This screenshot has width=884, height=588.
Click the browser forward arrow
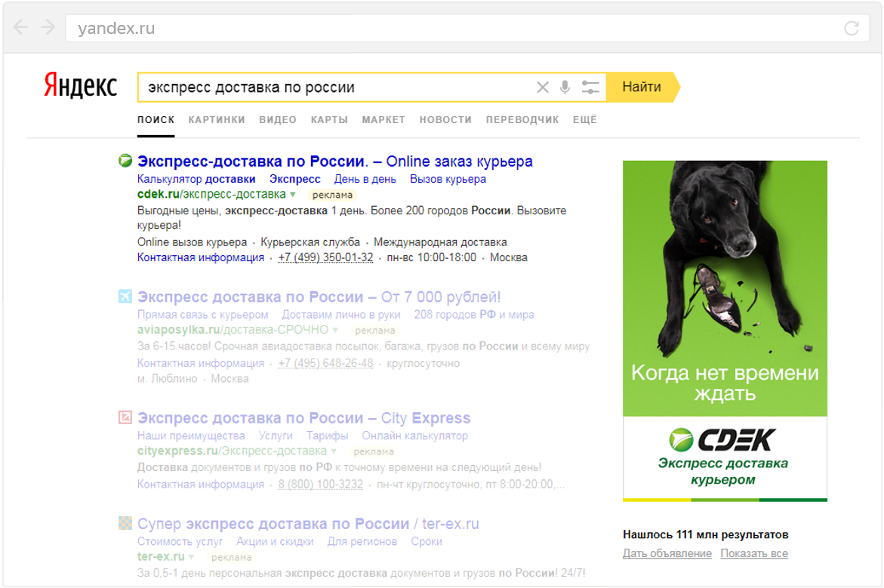click(48, 27)
